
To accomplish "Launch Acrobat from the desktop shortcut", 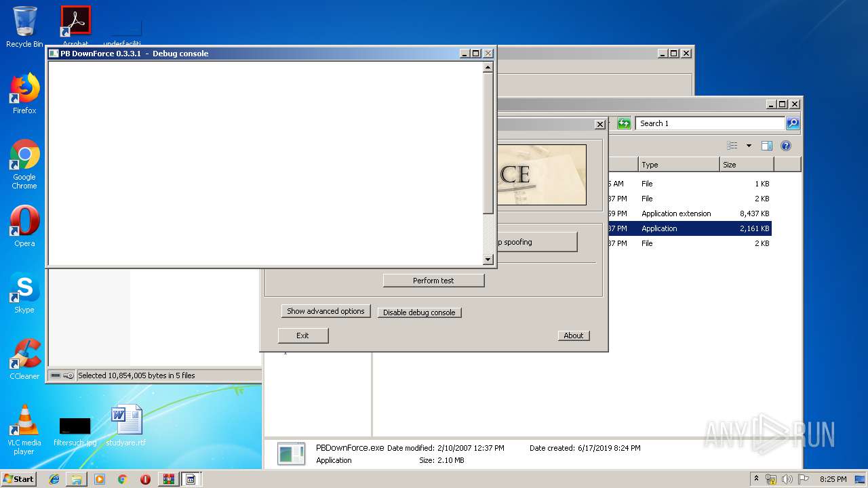I will click(x=75, y=26).
